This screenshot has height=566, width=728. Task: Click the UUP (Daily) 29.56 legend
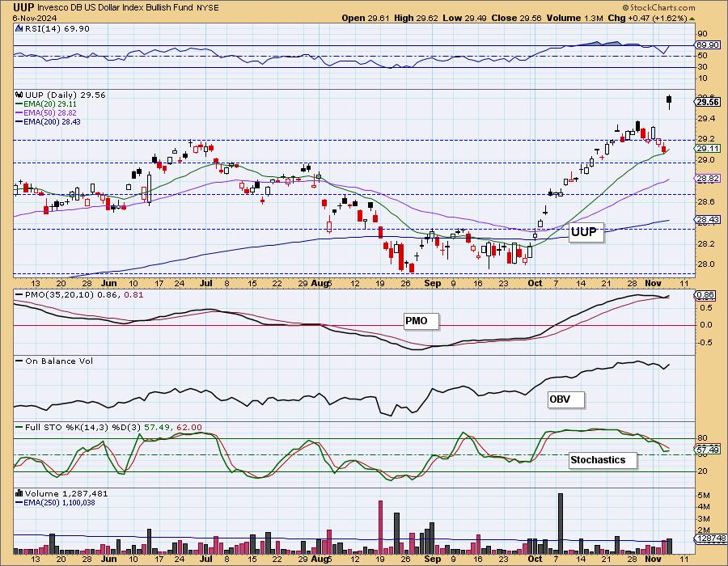tap(65, 95)
